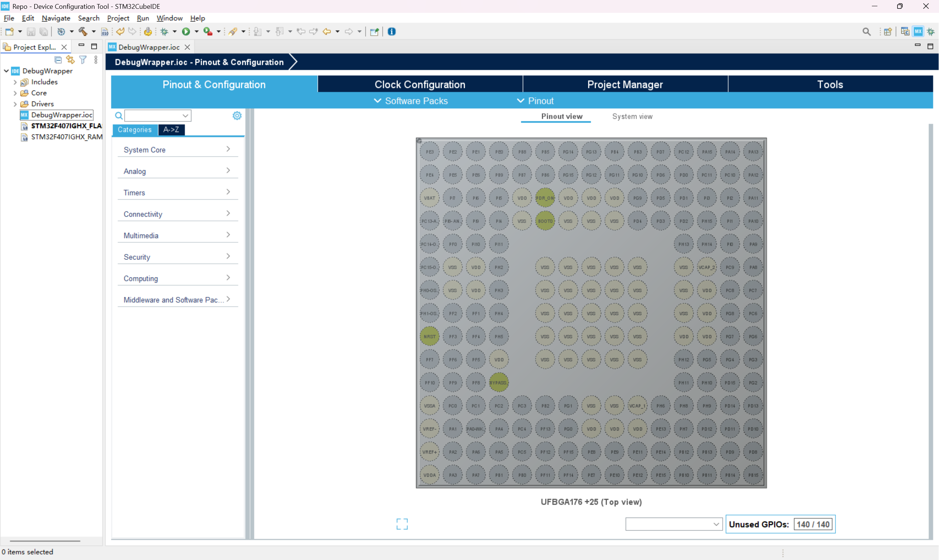Collapse the DebugWrapper project tree

[x=6, y=71]
